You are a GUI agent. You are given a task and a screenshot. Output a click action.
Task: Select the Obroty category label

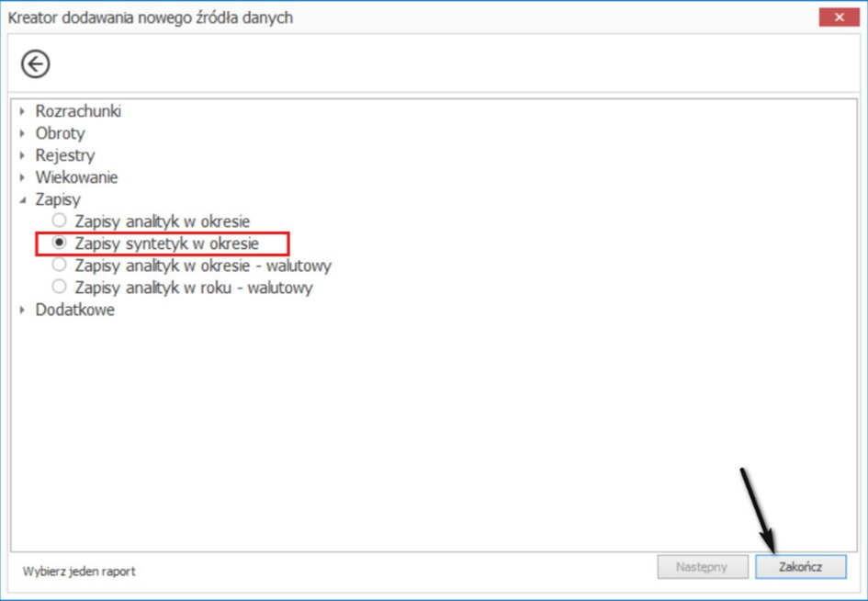tap(61, 133)
